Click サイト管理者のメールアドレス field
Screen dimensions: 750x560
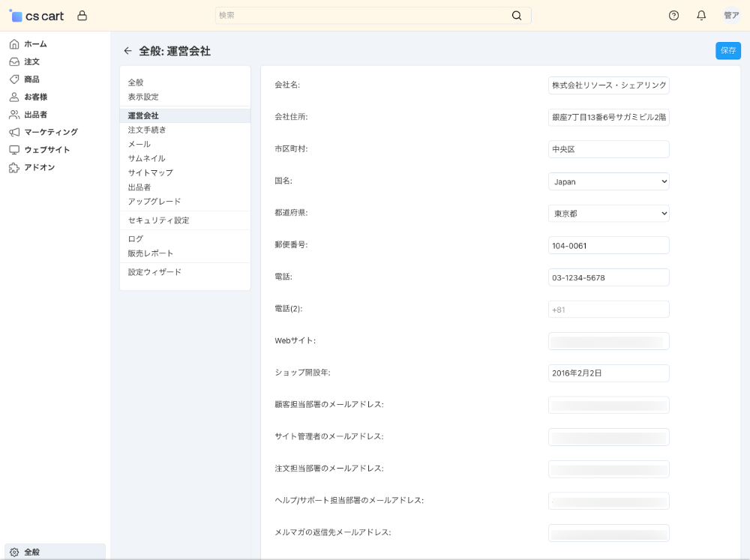tap(608, 437)
